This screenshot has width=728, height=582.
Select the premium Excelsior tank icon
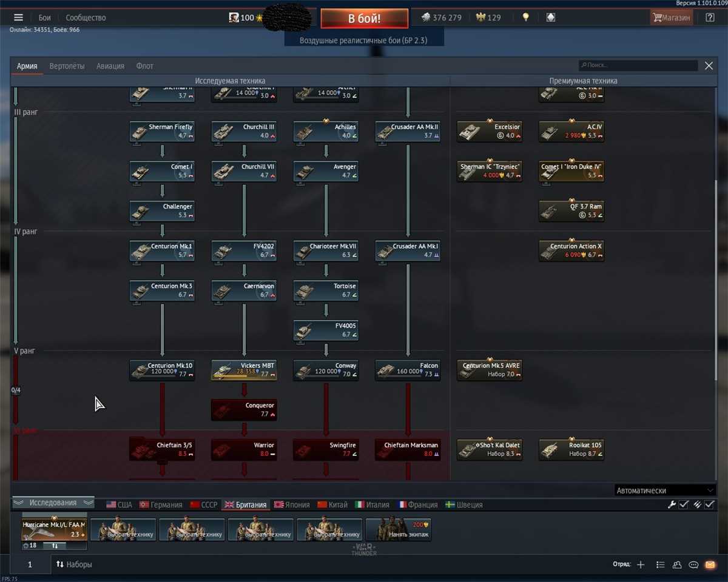490,132
